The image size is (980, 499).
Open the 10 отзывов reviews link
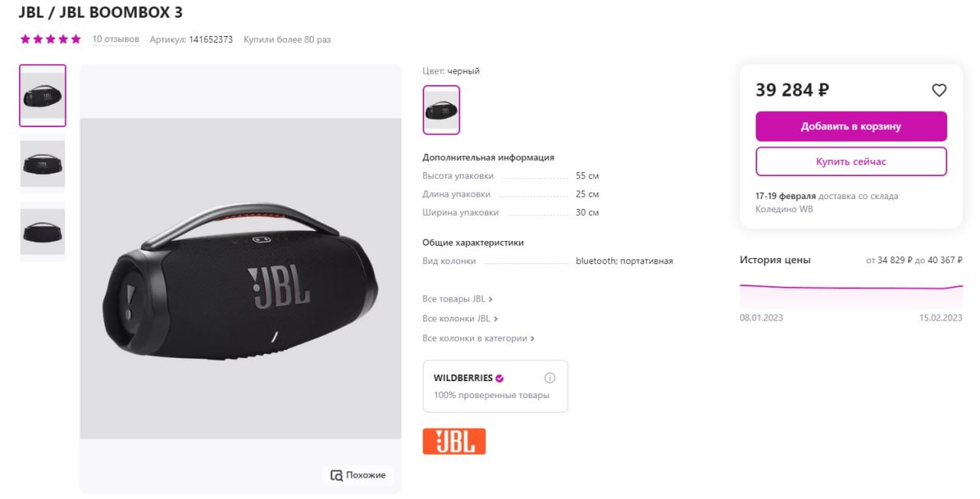116,39
